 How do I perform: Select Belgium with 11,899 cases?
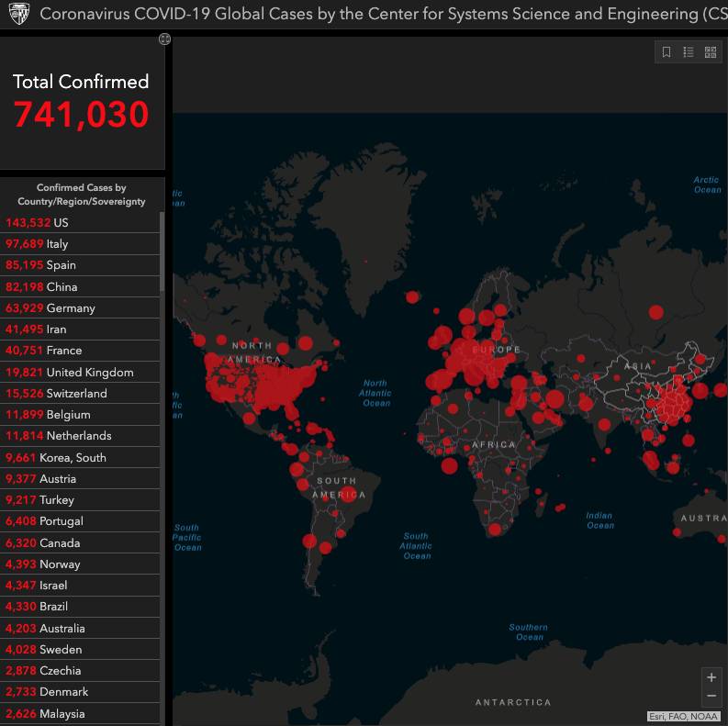(x=80, y=415)
